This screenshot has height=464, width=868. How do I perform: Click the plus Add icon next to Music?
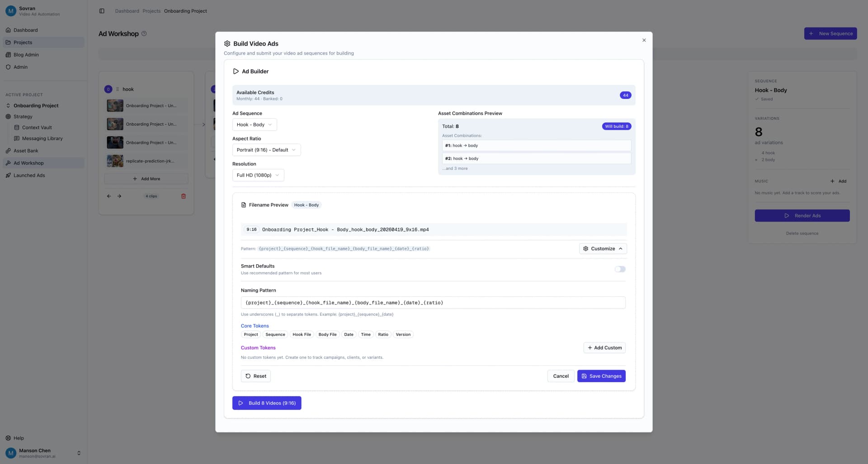pyautogui.click(x=832, y=181)
